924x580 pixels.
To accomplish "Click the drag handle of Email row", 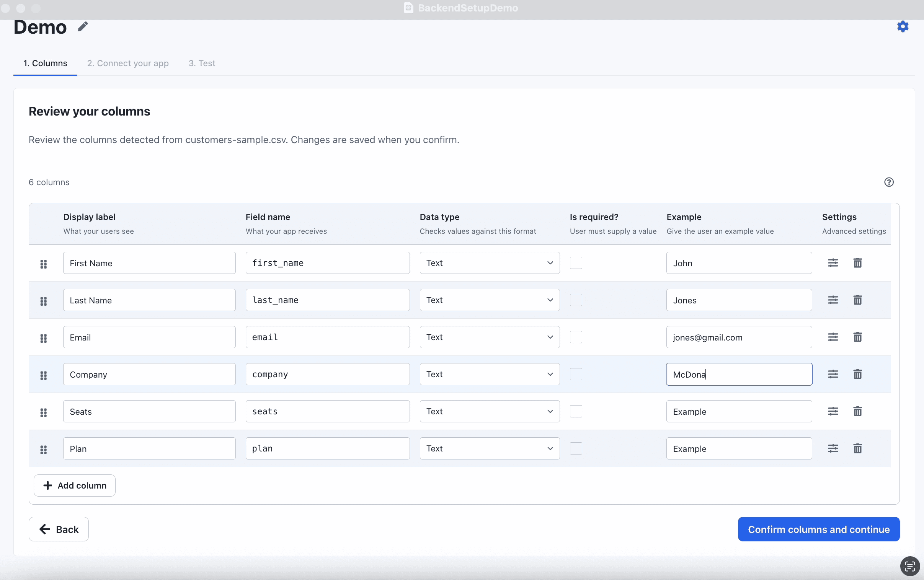I will point(43,338).
